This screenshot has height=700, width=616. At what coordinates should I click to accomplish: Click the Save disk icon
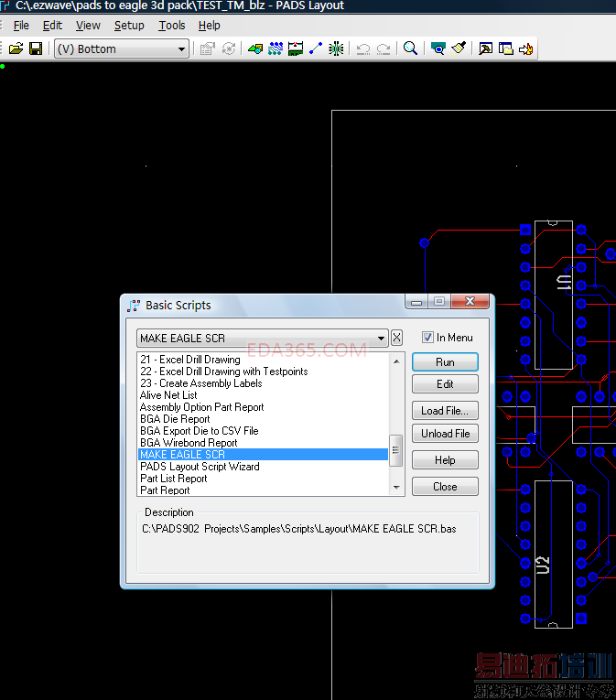pos(36,48)
